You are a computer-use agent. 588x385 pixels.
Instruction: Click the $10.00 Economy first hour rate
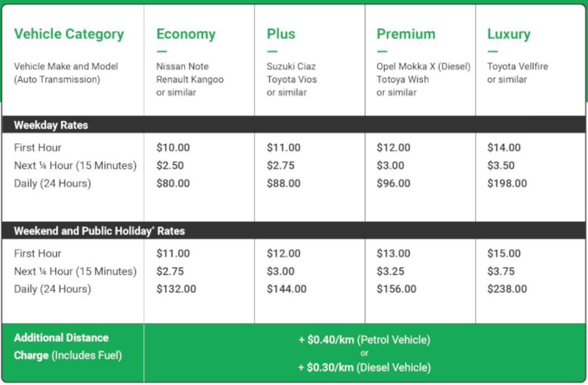click(x=173, y=148)
